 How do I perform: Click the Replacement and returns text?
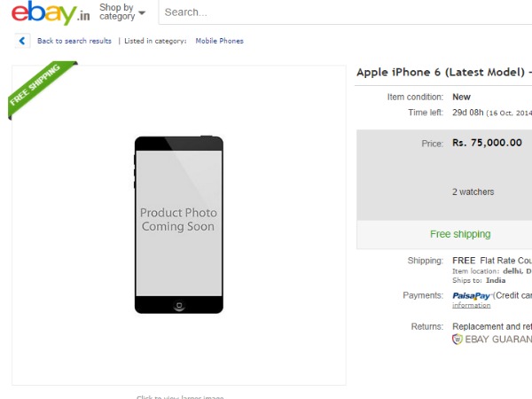(x=492, y=326)
